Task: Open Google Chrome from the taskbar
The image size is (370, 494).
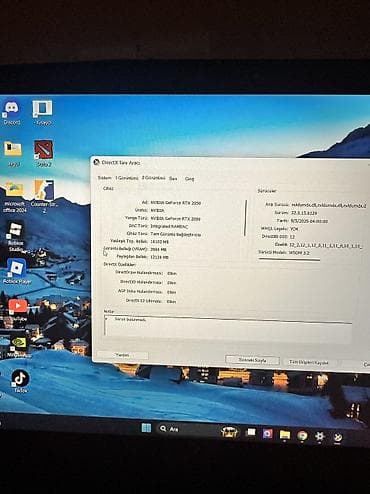Action: click(x=302, y=435)
